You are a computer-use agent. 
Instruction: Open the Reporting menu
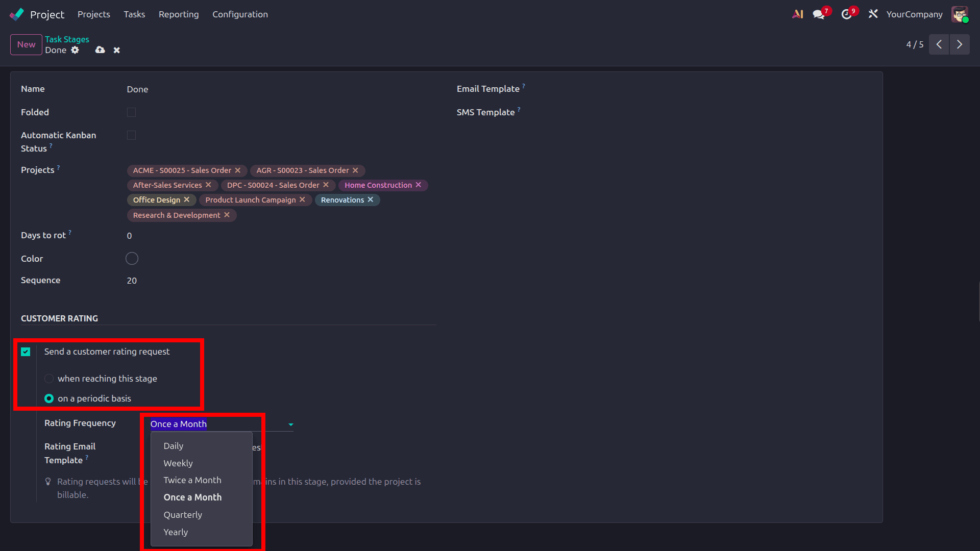click(179, 14)
